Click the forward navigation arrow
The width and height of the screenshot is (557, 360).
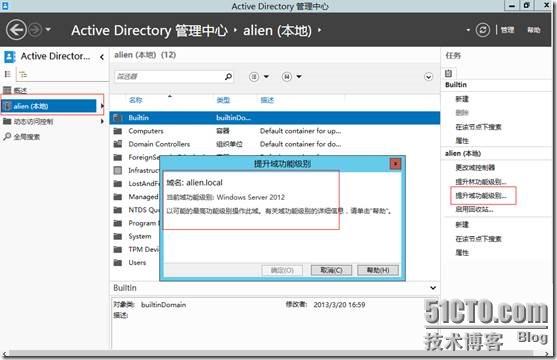click(x=35, y=30)
